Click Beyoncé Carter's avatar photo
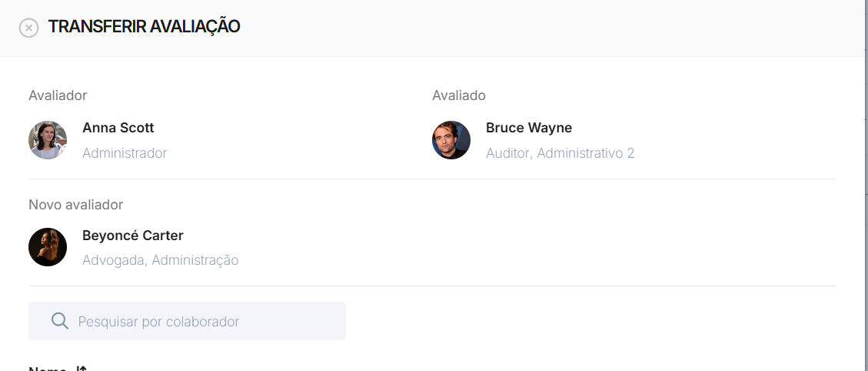The image size is (868, 371). click(x=48, y=247)
